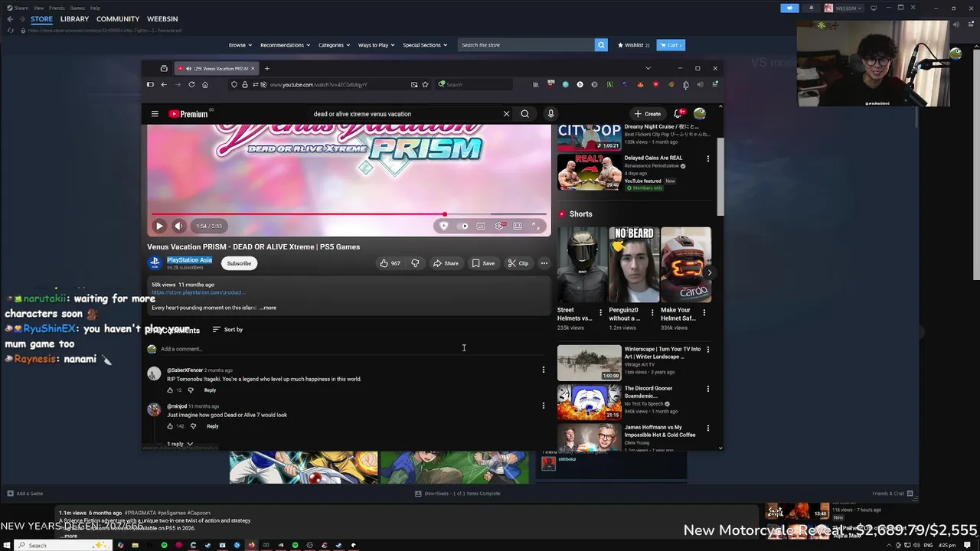Viewport: 980px width, 551px height.
Task: Share the YouTube video
Action: [446, 263]
